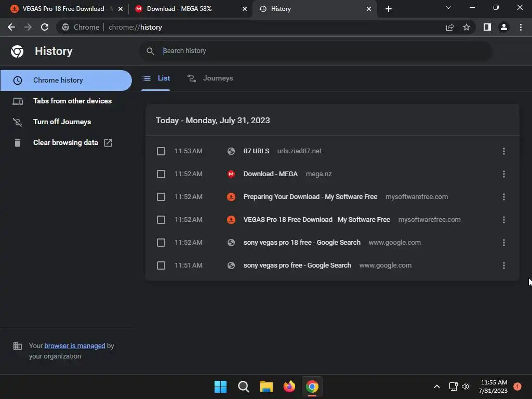Select Chrome history in the sidebar

[x=66, y=81]
